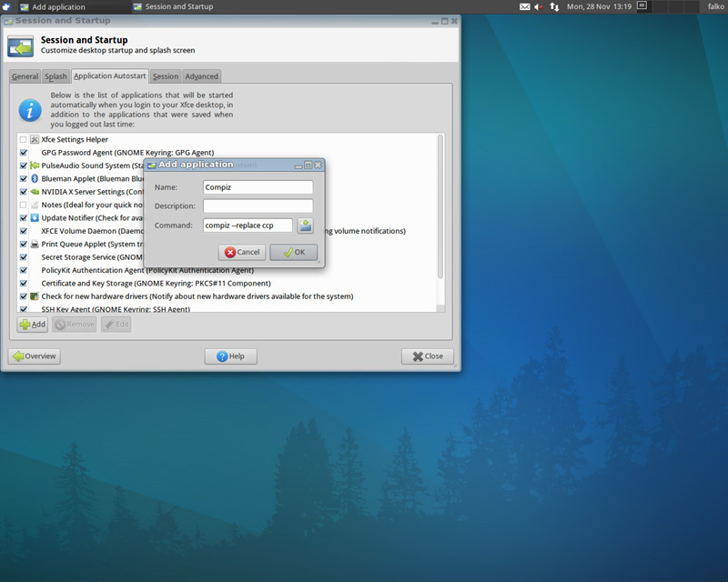The width and height of the screenshot is (728, 582).
Task: Click the workspace switcher in the top panel
Action: coord(642,6)
